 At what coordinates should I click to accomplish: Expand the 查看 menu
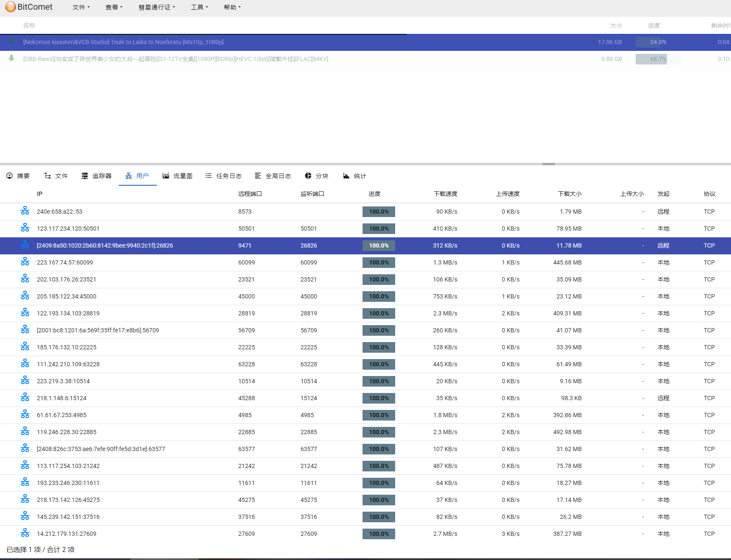(114, 7)
